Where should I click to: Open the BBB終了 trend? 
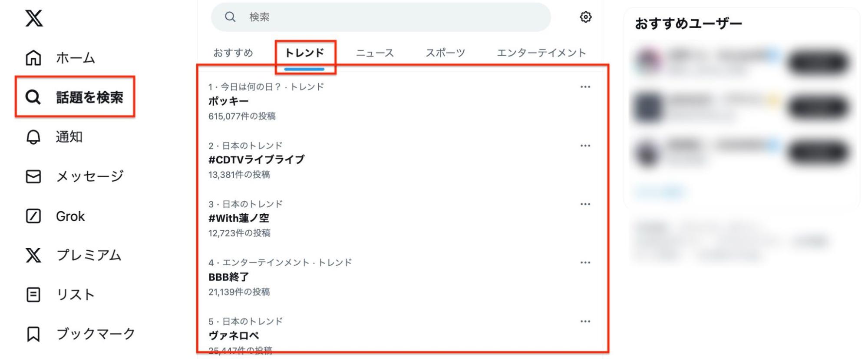coord(228,277)
